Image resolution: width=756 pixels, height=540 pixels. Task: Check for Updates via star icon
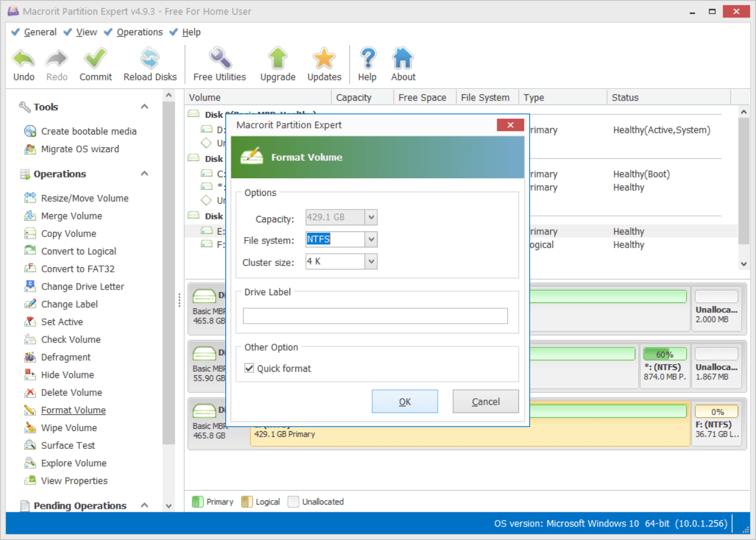coord(323,64)
